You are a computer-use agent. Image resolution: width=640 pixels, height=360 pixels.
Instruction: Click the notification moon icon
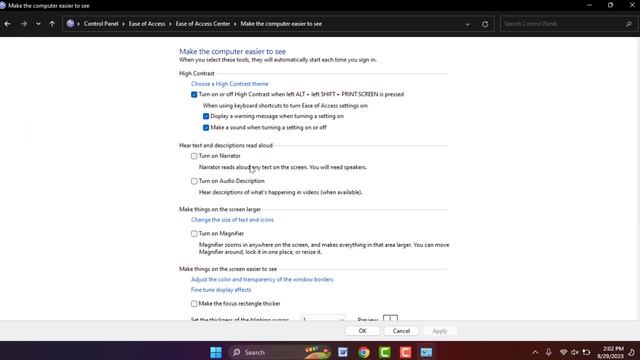(x=631, y=352)
